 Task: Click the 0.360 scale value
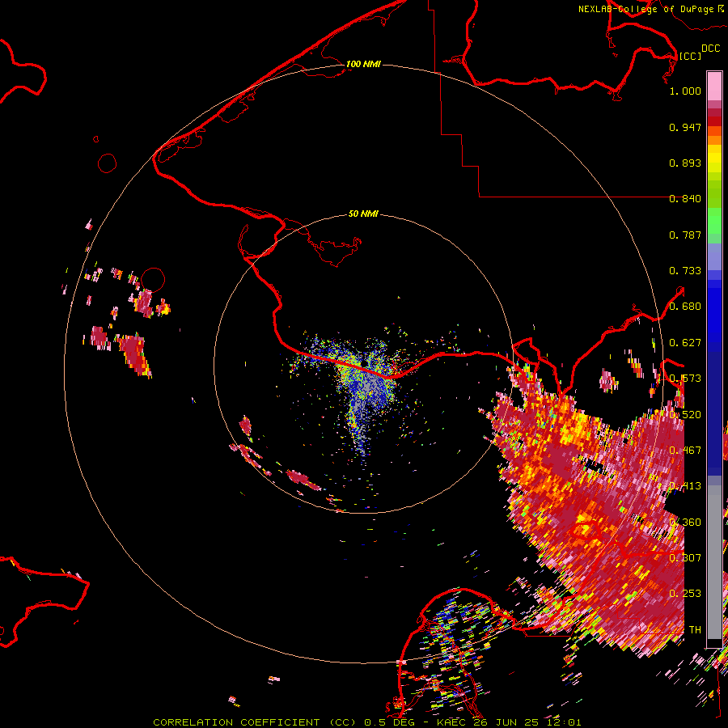(685, 523)
